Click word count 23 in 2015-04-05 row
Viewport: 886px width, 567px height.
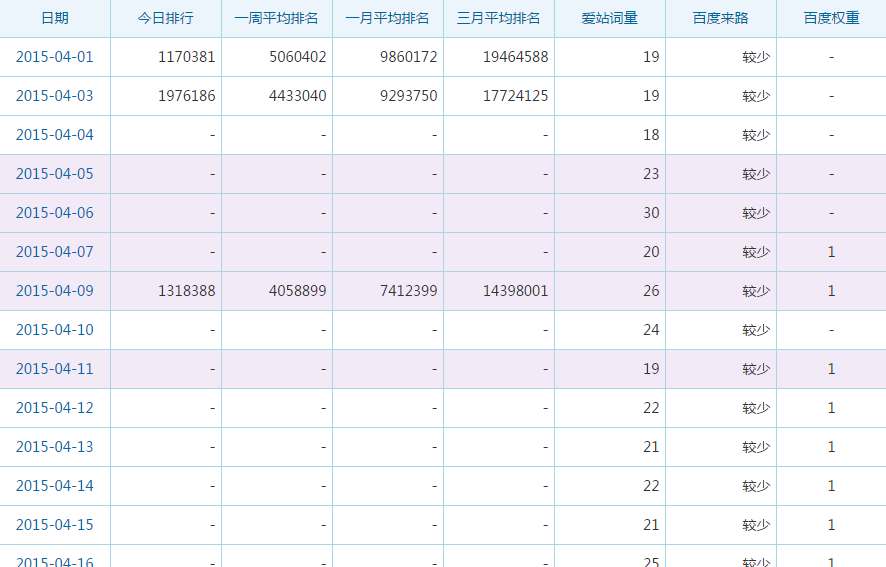pyautogui.click(x=651, y=174)
